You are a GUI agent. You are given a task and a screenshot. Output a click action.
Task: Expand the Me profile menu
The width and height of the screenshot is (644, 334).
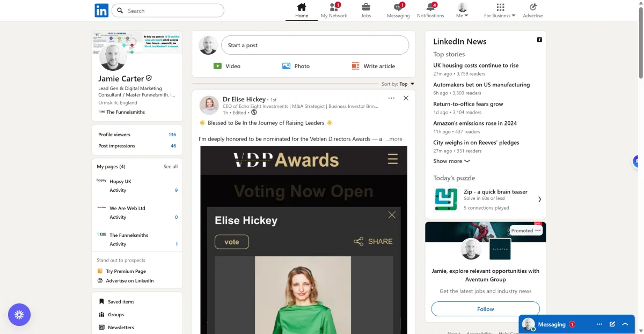point(462,11)
